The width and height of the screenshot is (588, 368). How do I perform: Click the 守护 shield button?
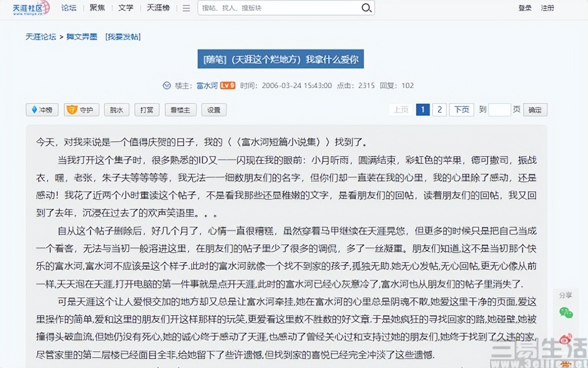click(81, 110)
